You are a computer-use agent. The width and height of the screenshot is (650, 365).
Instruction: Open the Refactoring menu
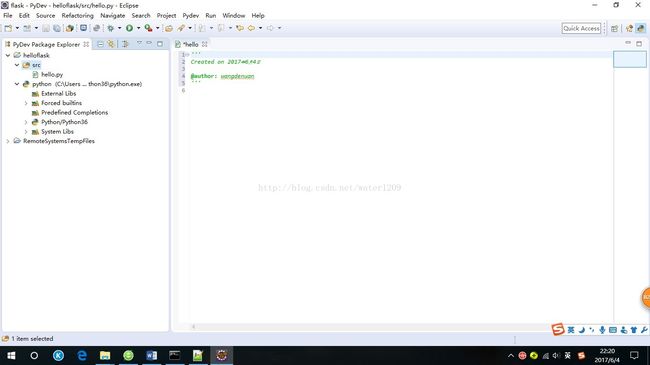coord(78,15)
